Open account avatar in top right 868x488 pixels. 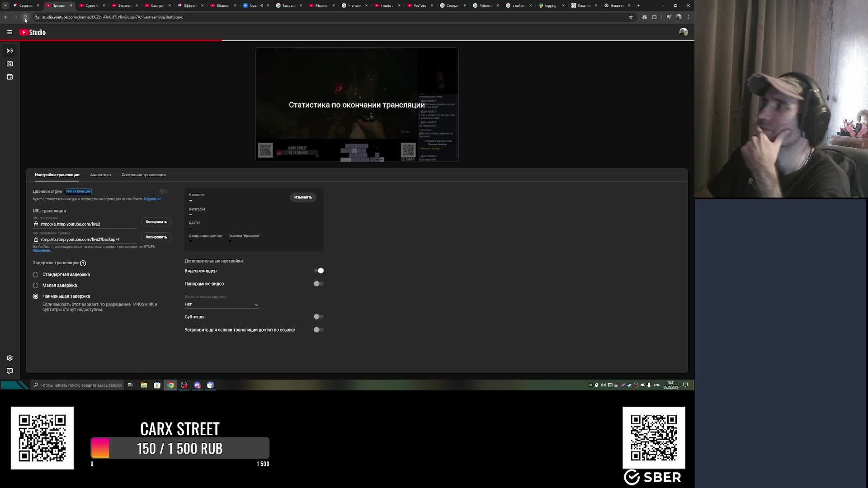[683, 32]
